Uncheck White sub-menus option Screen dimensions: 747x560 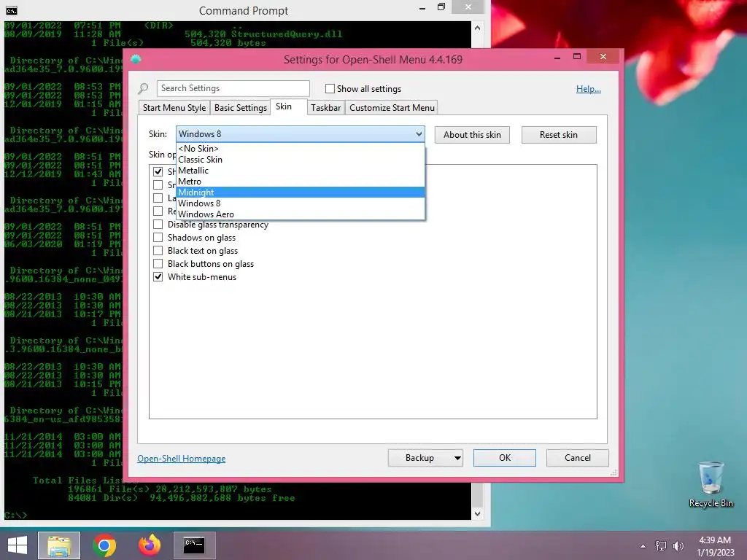point(158,276)
